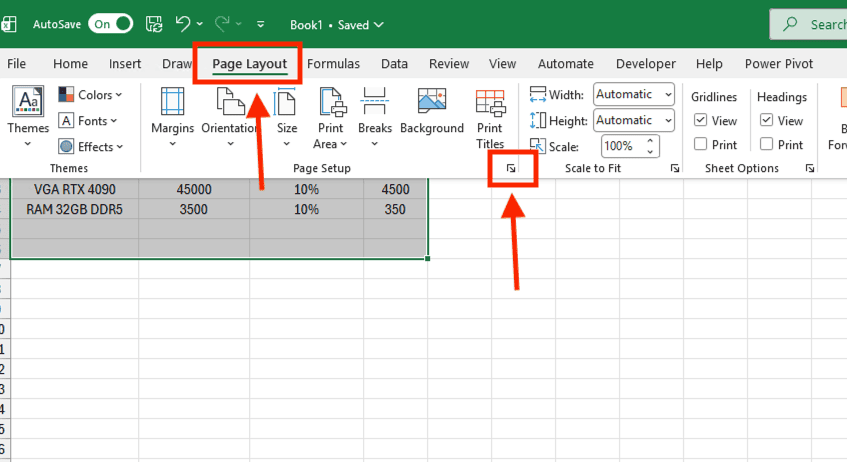Select cell containing 3500
The height and width of the screenshot is (462, 847).
click(x=194, y=209)
